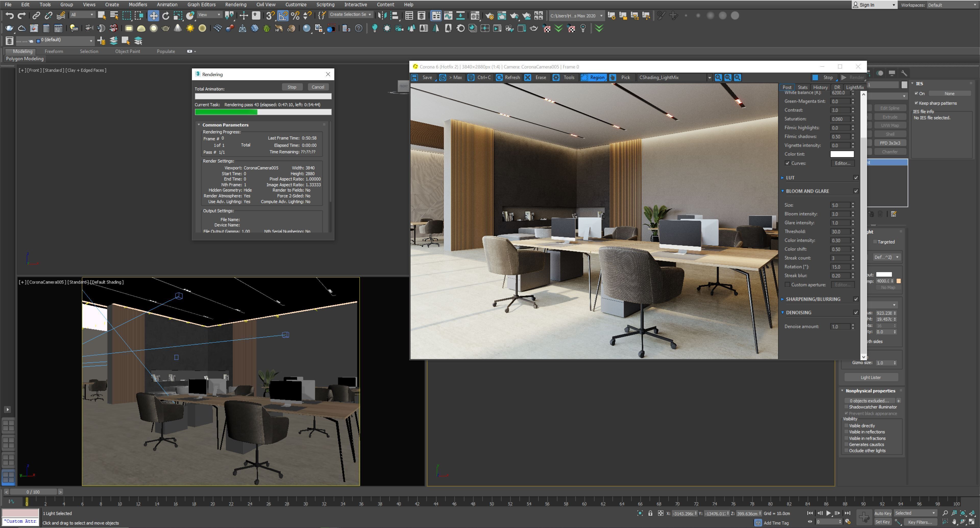Image resolution: width=980 pixels, height=528 pixels.
Task: Click the lightbulb Corona light icon
Action: click(x=375, y=28)
